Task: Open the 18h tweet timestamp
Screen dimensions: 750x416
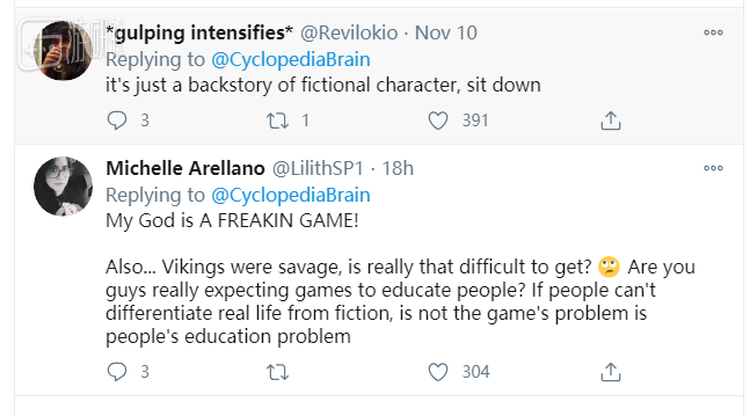Action: click(398, 168)
